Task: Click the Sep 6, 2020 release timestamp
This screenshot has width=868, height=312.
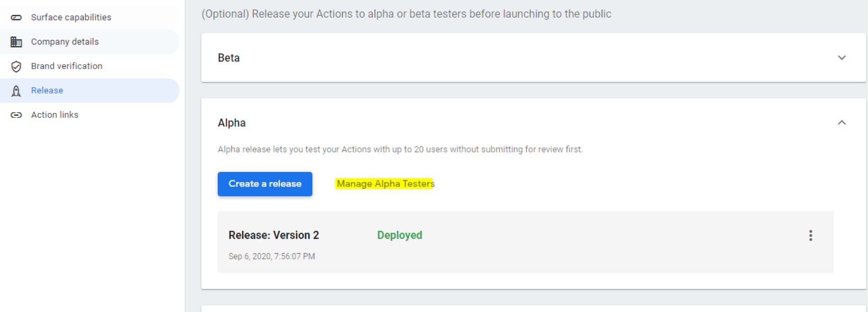Action: 272,256
